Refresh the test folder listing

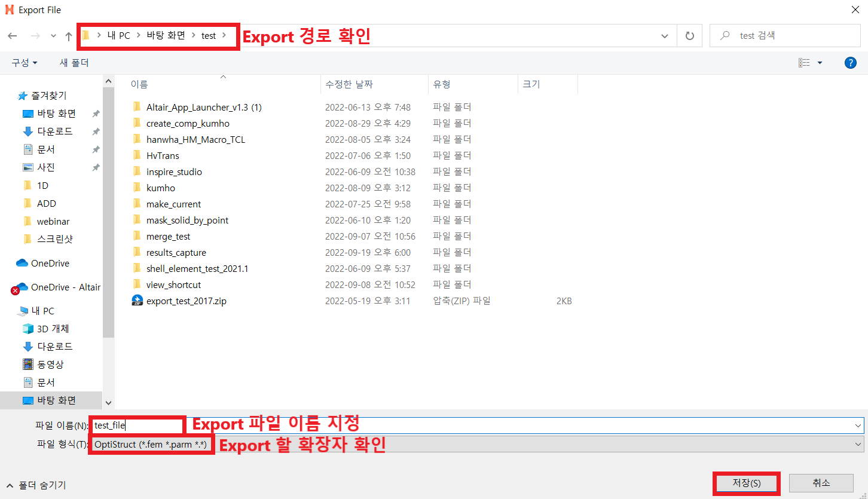point(690,36)
